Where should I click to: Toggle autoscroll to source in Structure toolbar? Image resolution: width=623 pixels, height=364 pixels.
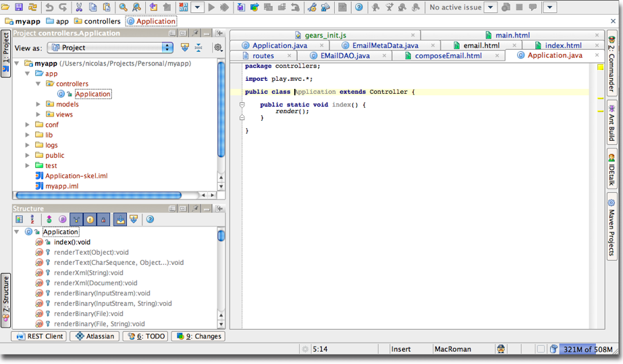120,220
